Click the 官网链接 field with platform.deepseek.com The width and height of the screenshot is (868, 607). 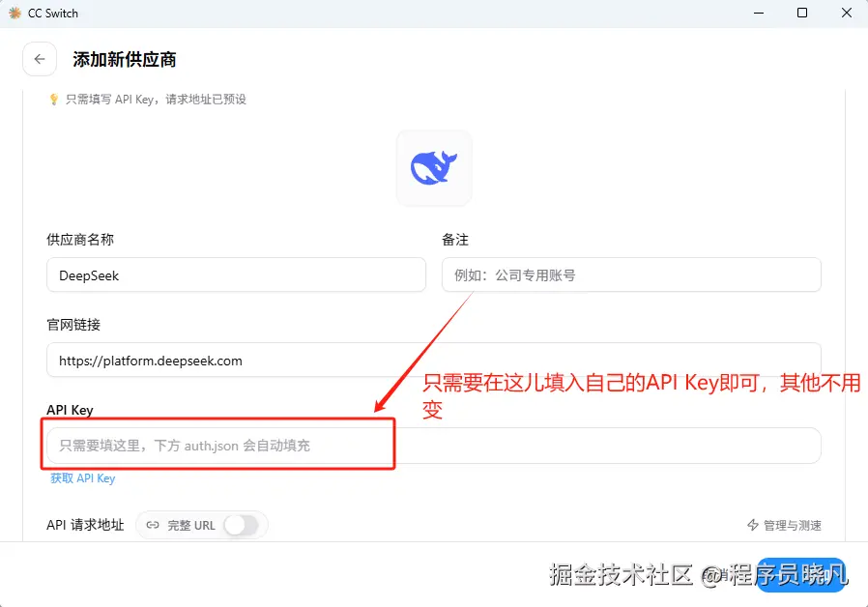click(x=433, y=361)
